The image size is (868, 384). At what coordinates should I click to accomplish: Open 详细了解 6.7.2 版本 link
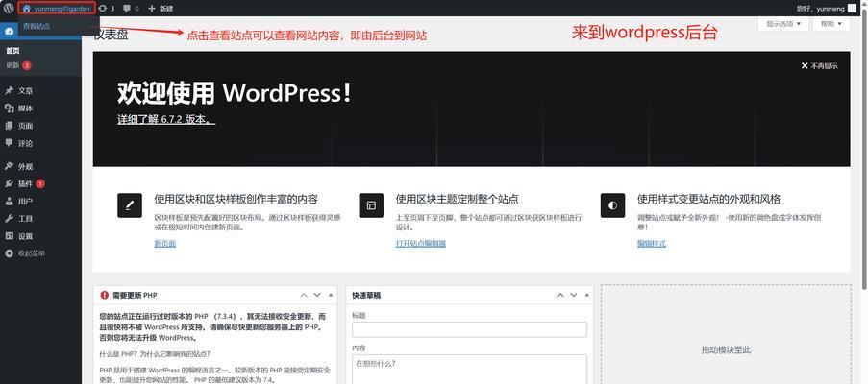(x=166, y=120)
